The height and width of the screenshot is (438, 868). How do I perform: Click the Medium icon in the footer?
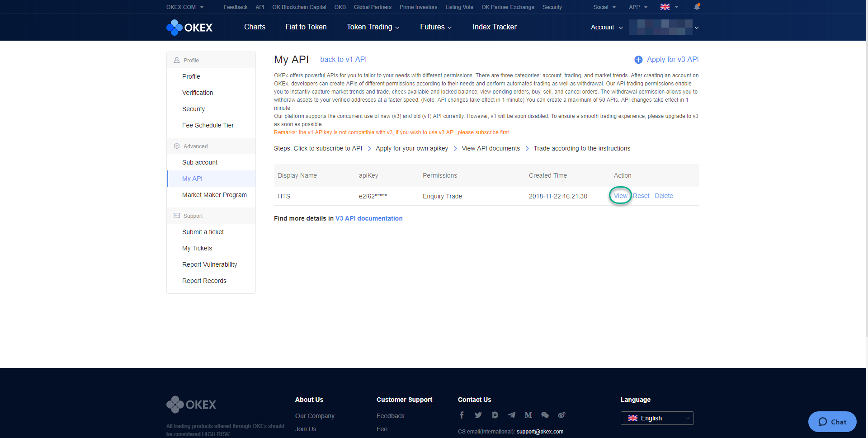pyautogui.click(x=528, y=414)
